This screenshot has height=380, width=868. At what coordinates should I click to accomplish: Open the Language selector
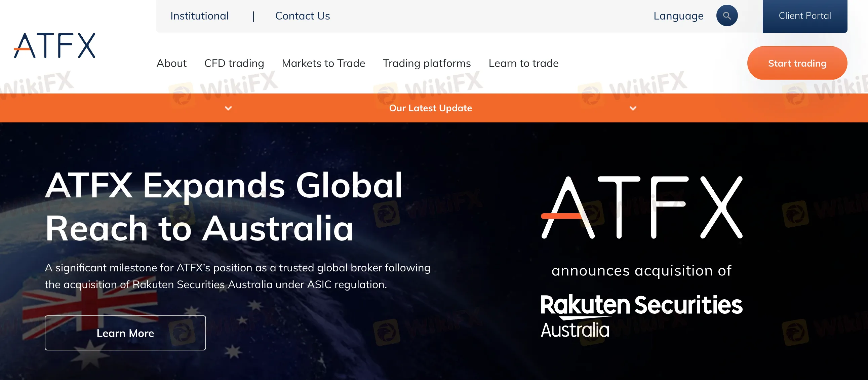click(x=678, y=16)
